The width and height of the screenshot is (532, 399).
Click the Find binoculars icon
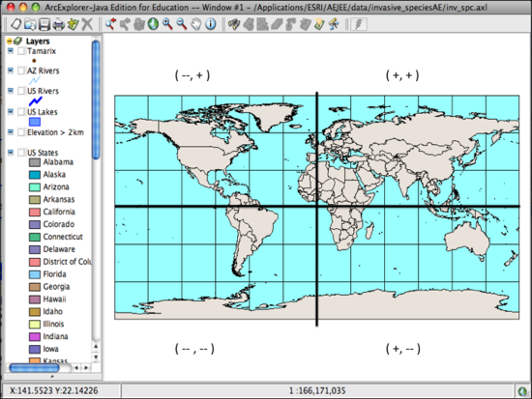[x=234, y=24]
